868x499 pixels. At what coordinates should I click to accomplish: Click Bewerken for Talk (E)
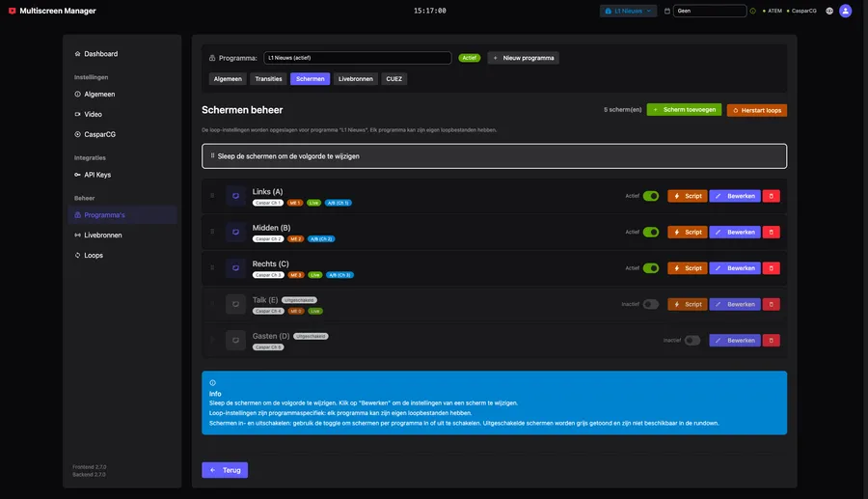point(735,304)
